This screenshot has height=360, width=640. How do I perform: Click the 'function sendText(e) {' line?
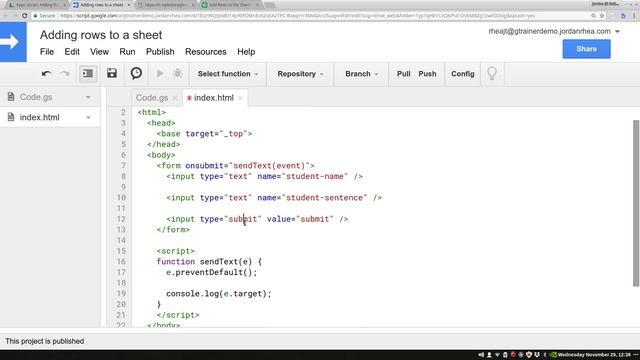click(x=209, y=262)
